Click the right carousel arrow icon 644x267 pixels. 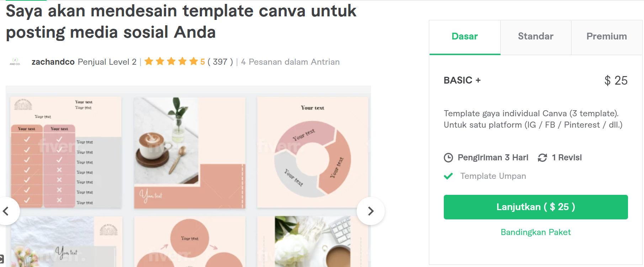coord(371,211)
